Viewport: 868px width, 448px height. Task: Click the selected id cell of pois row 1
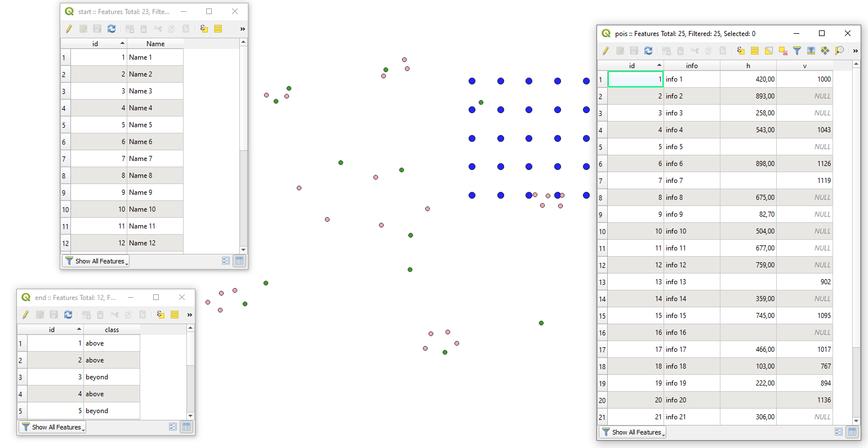click(x=636, y=79)
